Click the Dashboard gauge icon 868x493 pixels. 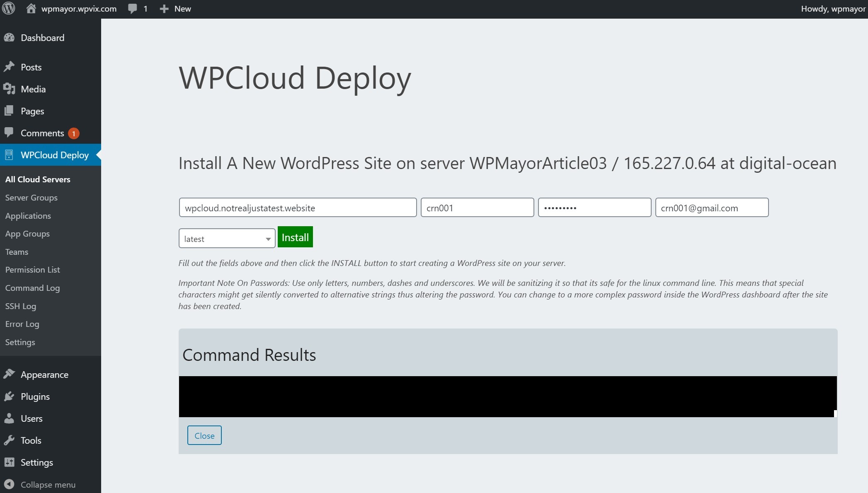tap(9, 38)
